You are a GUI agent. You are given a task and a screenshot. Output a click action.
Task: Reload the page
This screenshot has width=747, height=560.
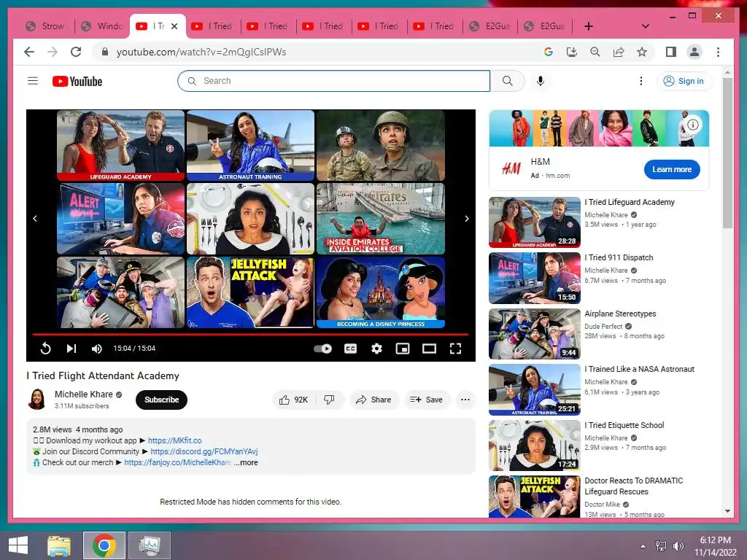click(x=76, y=52)
